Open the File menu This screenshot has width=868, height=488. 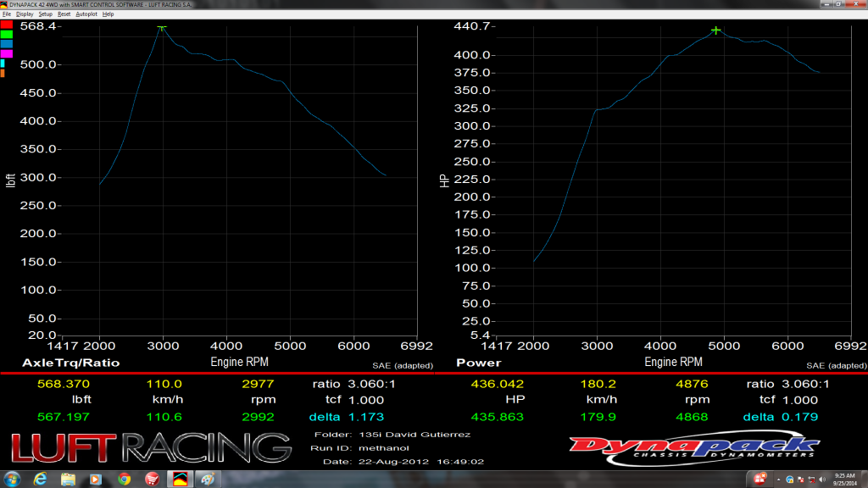[x=7, y=14]
